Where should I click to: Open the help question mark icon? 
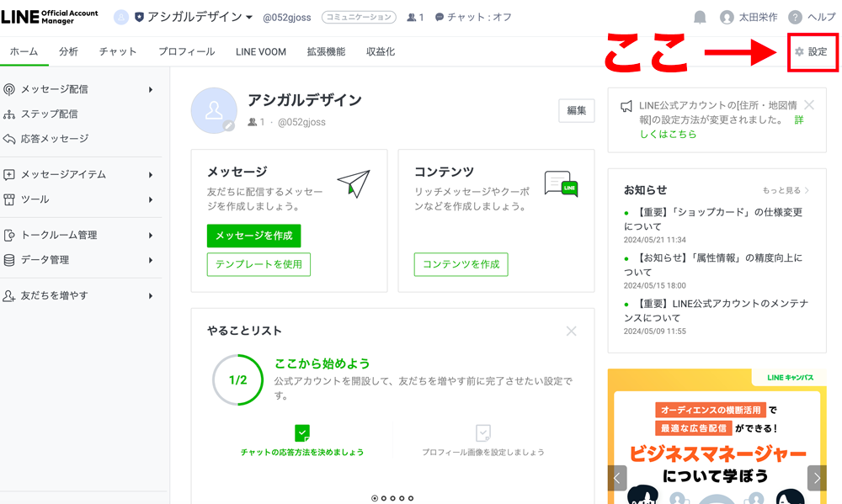tap(795, 17)
